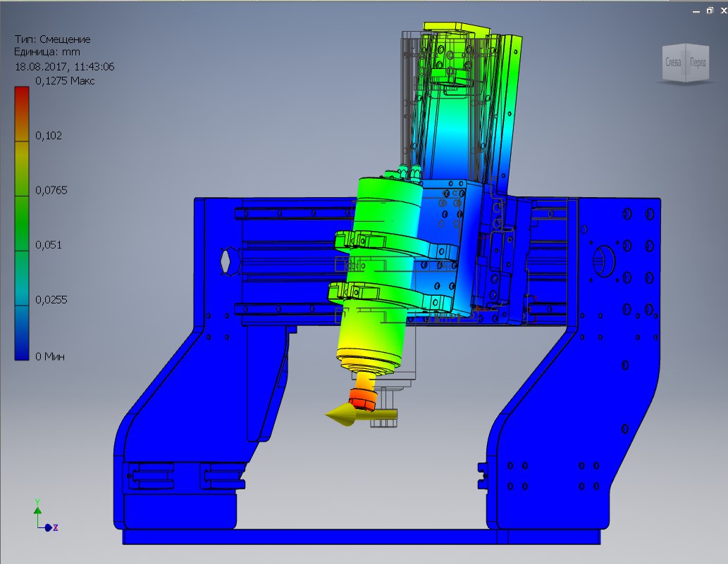Click the "0,1275 Макс" legend value
728x564 pixels.
pos(65,81)
